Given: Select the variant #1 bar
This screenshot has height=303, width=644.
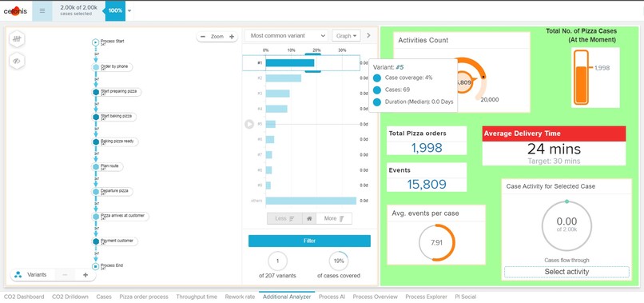Looking at the screenshot, I should coord(290,63).
